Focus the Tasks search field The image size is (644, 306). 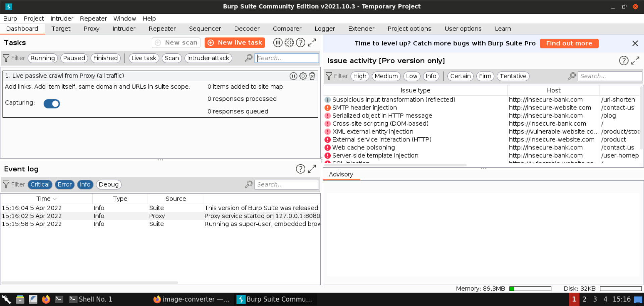click(x=287, y=58)
